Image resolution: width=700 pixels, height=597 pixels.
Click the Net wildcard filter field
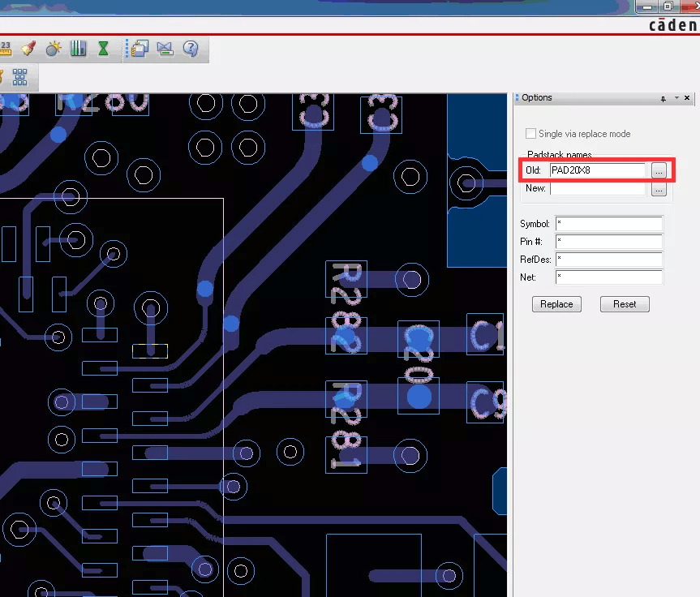click(609, 277)
